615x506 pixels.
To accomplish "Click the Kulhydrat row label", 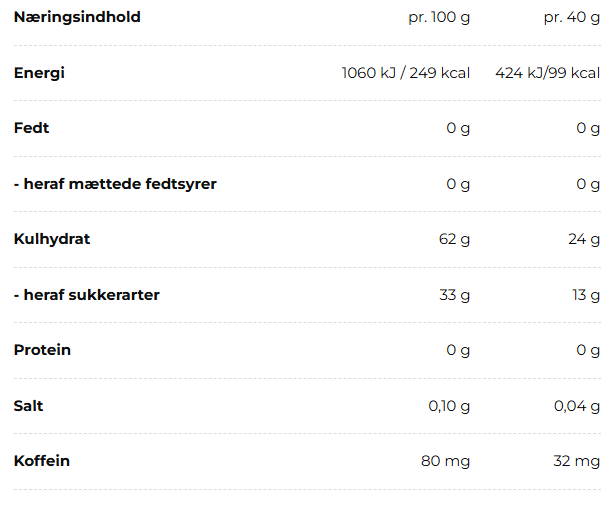I will tap(52, 239).
